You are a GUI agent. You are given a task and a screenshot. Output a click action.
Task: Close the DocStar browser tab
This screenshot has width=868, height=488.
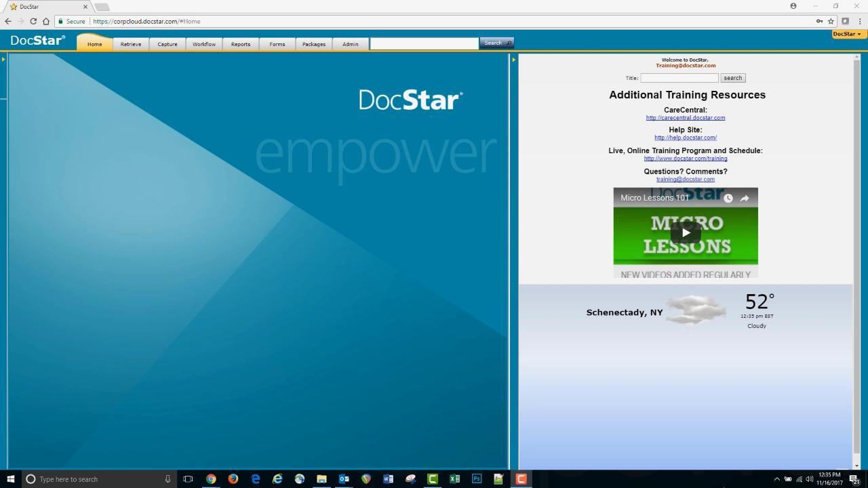85,7
